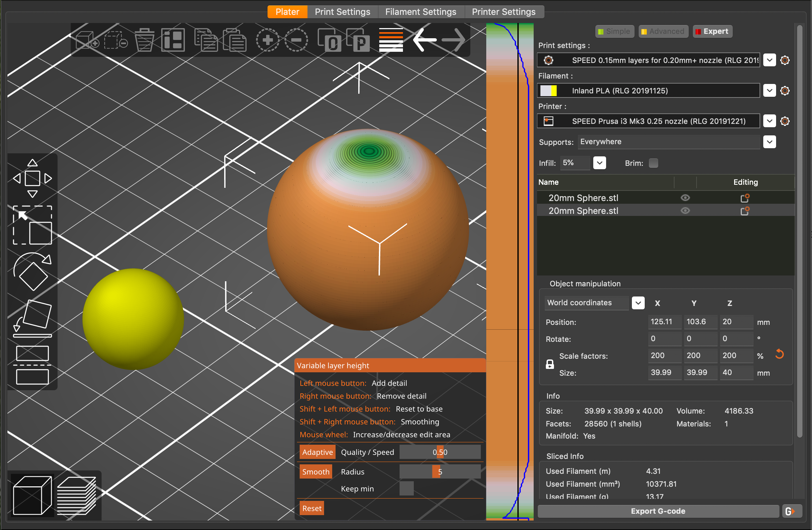
Task: Click the Radius slider
Action: 440,472
